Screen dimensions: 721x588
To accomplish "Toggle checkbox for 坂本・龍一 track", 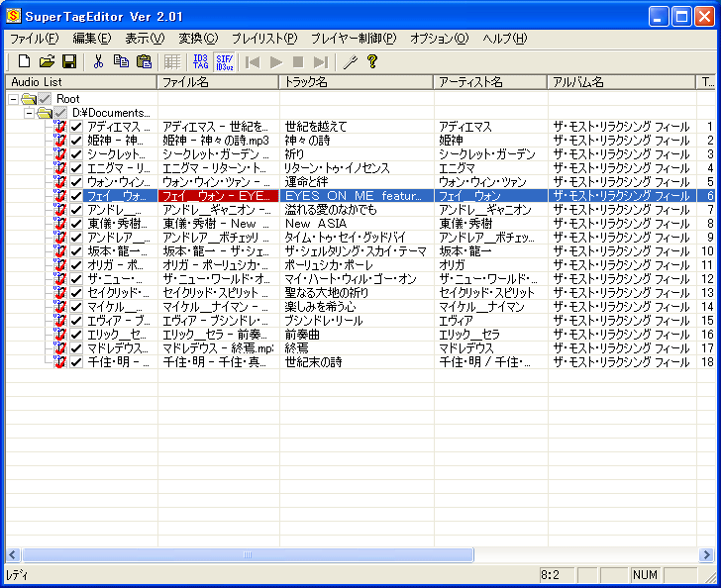I will 76,251.
